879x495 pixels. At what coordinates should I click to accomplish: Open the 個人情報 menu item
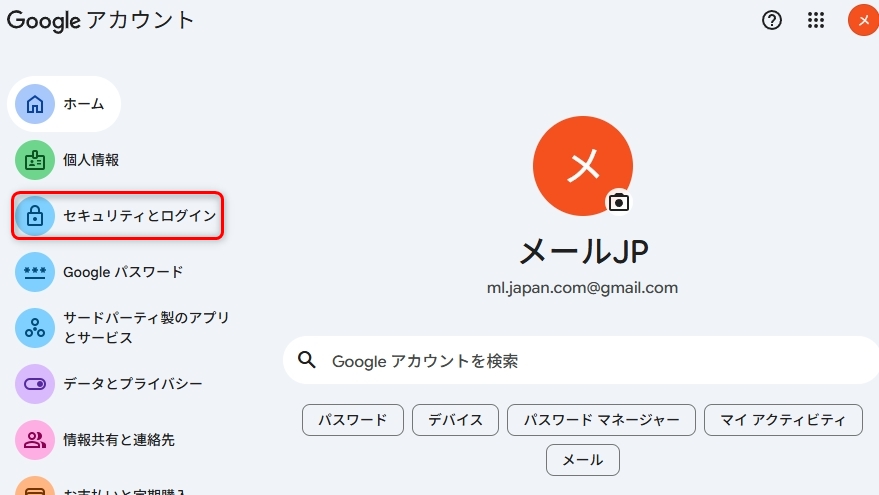(x=67, y=160)
